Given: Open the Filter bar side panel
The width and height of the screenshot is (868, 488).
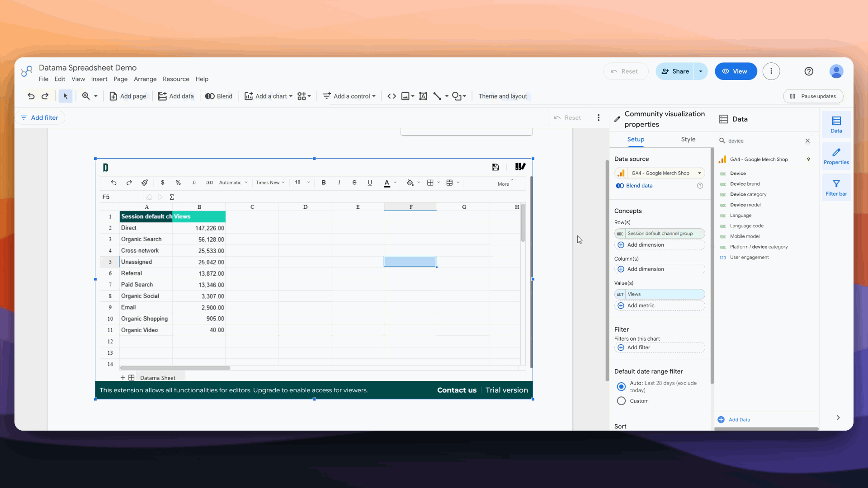Looking at the screenshot, I should 836,188.
